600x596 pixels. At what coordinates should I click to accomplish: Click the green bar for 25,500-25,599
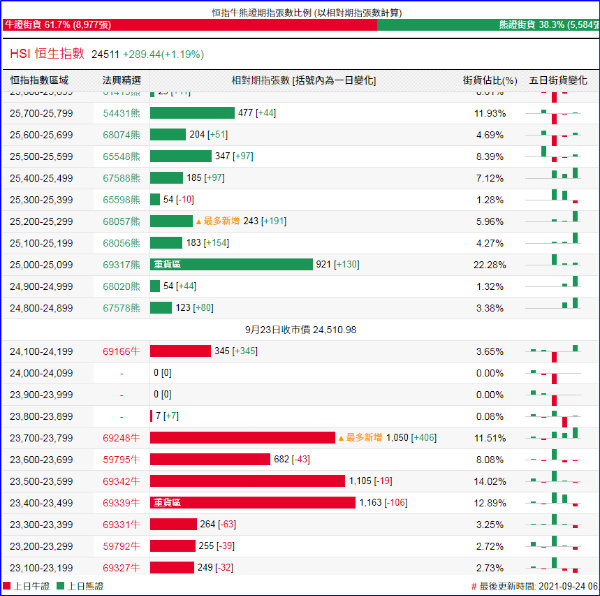[181, 156]
